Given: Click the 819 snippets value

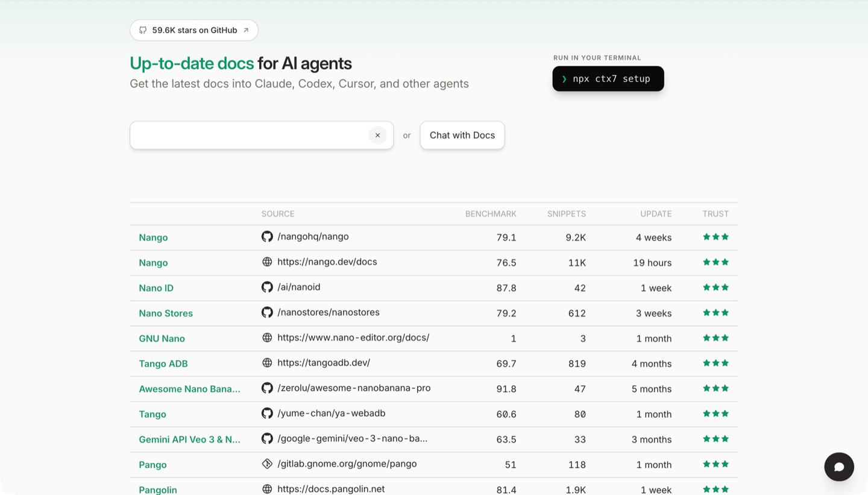Looking at the screenshot, I should pos(577,364).
